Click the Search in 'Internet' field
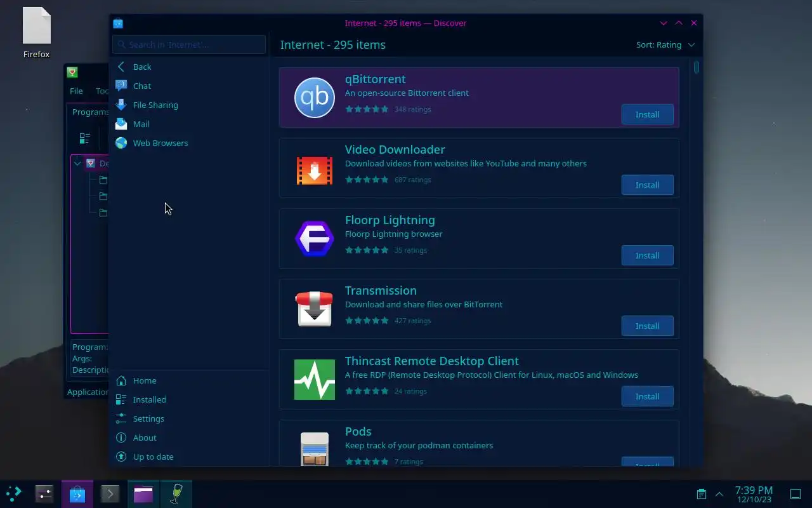 tap(189, 44)
